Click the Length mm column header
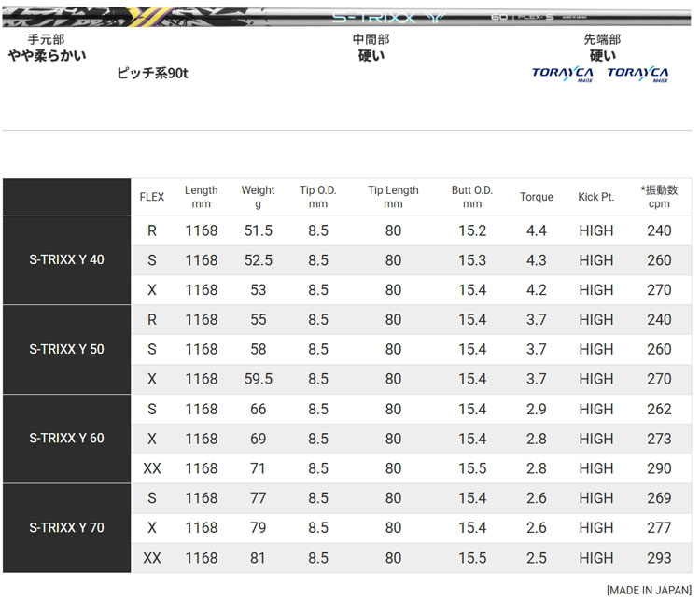700x600 pixels. point(202,197)
